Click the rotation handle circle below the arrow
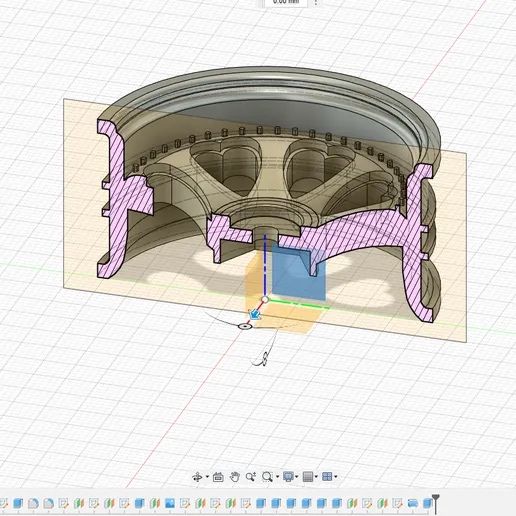Viewport: 516px width, 516px height. 245,326
